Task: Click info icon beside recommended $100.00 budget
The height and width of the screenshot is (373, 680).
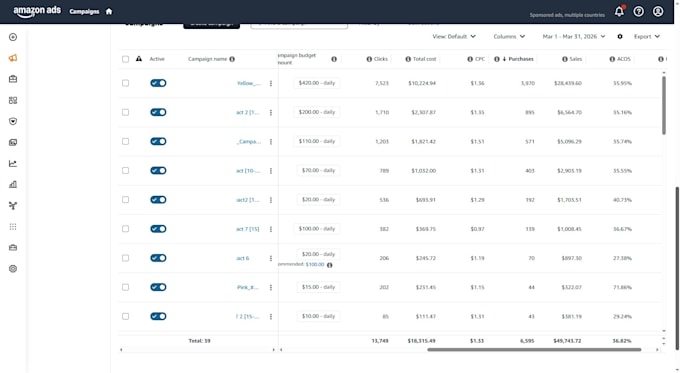Action: 330,265
